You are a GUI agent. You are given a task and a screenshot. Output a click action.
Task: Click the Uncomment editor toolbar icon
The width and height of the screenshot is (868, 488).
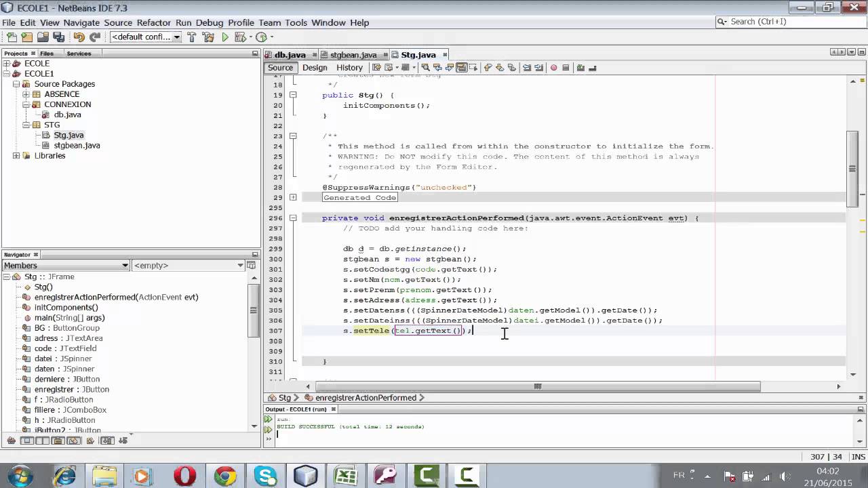pos(593,68)
